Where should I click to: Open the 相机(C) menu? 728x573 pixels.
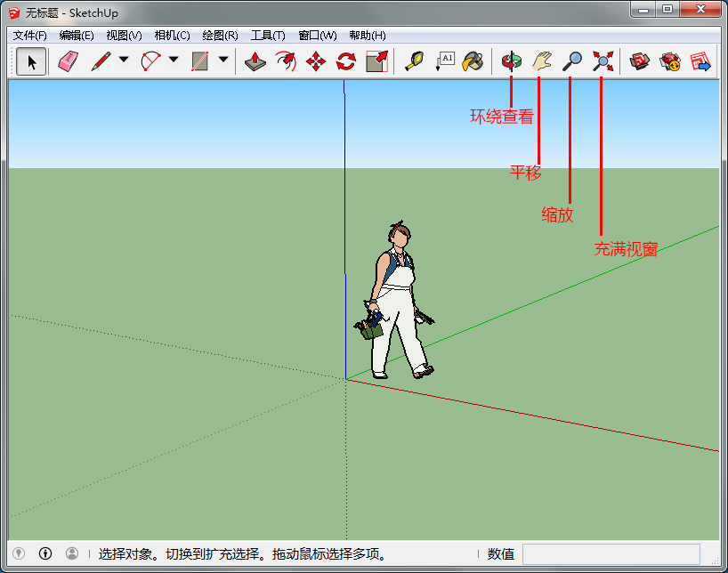(172, 36)
